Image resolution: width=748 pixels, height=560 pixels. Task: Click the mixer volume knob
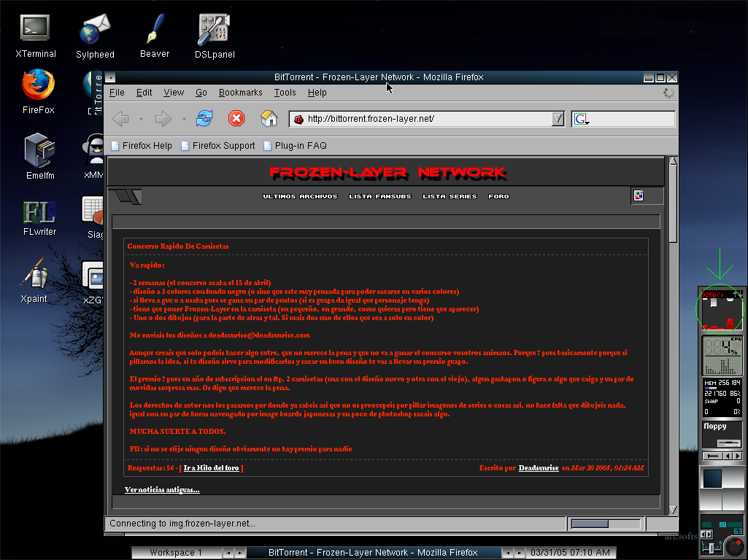click(x=733, y=545)
